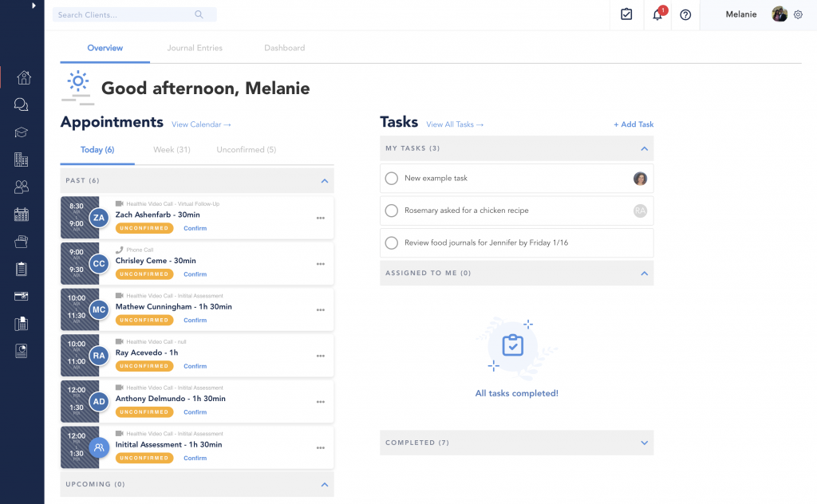Open the chat messages sidebar icon
The image size is (817, 504).
(x=22, y=104)
